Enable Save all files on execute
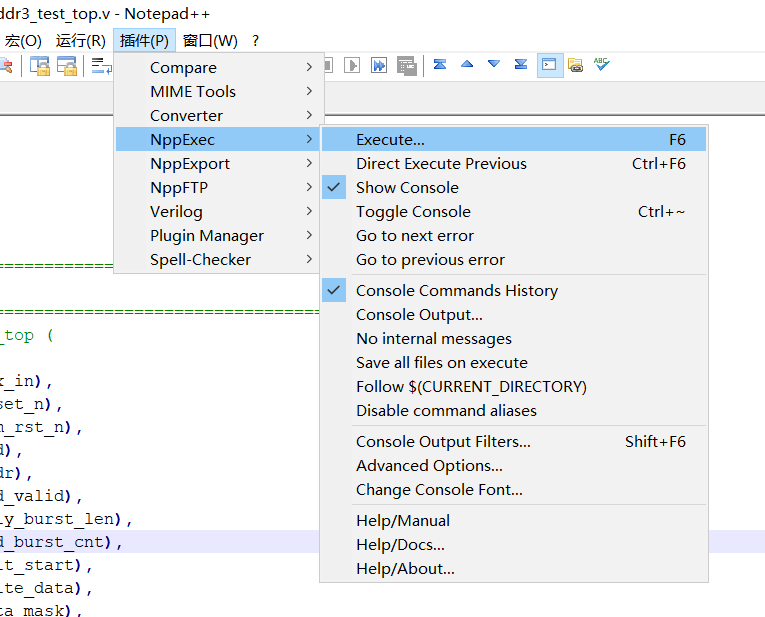Screen dimensions: 765x617 pos(441,363)
